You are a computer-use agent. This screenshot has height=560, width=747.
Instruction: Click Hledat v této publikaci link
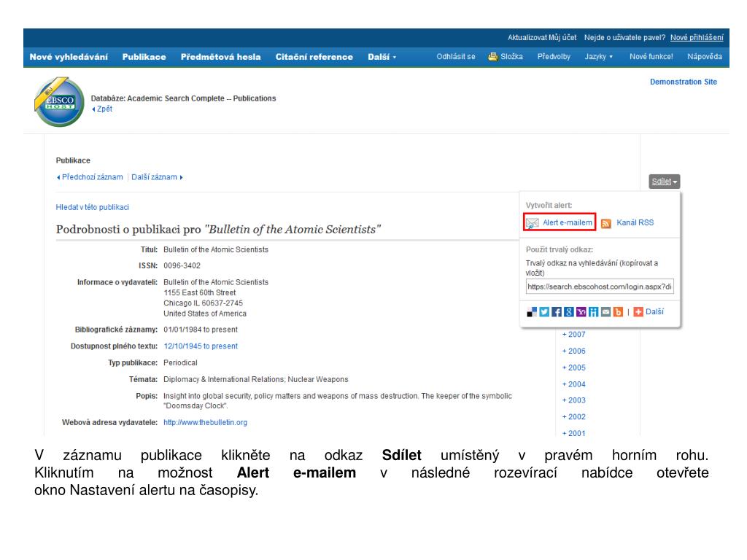tap(93, 208)
